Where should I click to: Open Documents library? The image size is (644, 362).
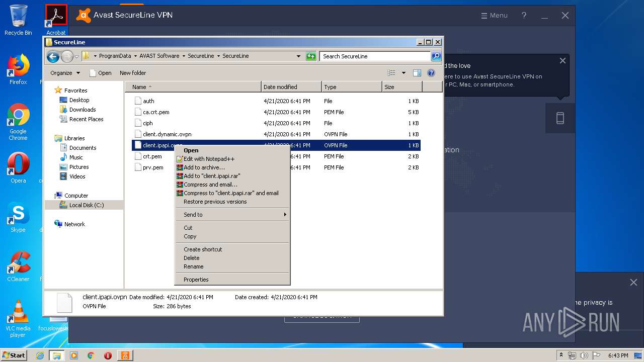click(78, 148)
